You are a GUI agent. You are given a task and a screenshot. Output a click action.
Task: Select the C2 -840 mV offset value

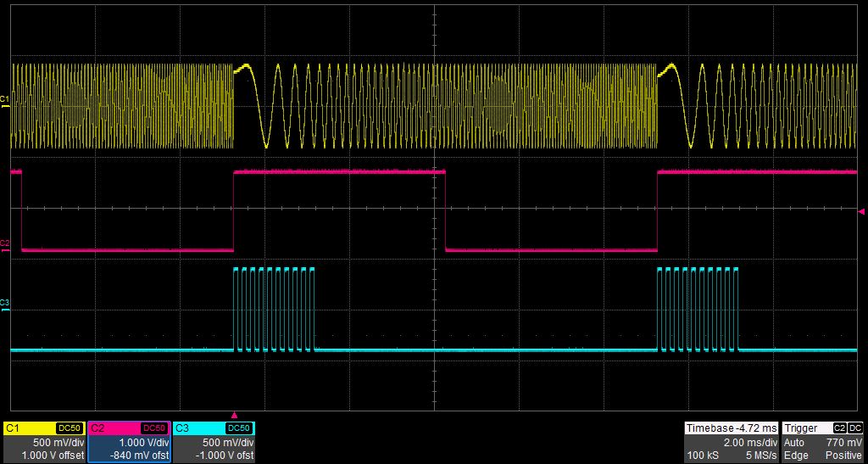click(x=139, y=456)
